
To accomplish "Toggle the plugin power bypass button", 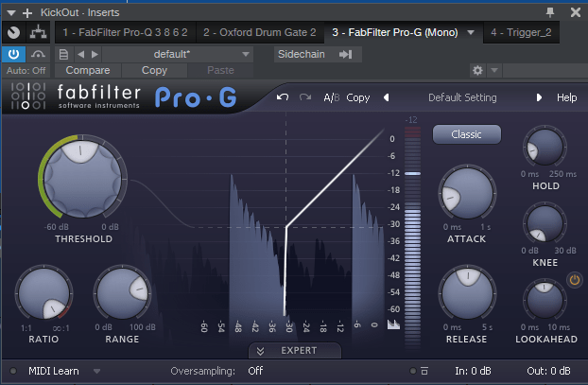I will tap(13, 54).
